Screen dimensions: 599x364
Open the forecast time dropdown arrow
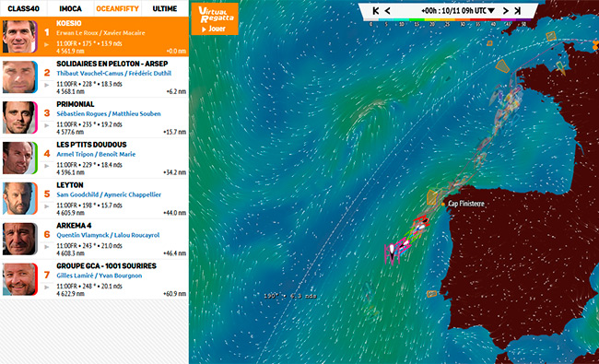(491, 11)
